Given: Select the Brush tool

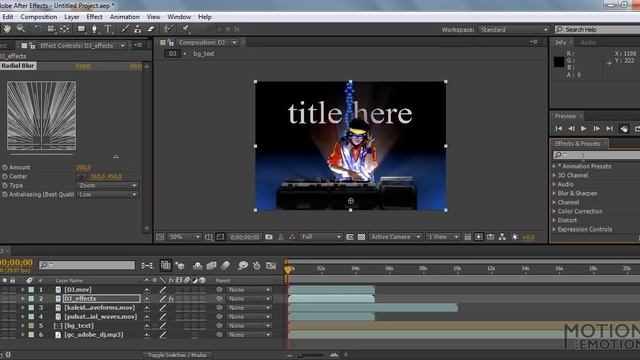Looking at the screenshot, I should click(125, 29).
